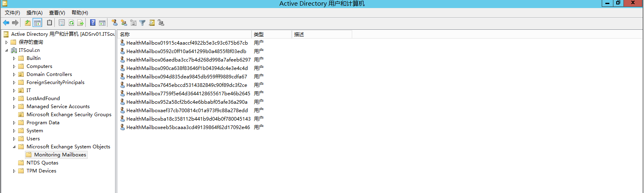
Task: Open the 操作(A) menu
Action: coord(35,13)
